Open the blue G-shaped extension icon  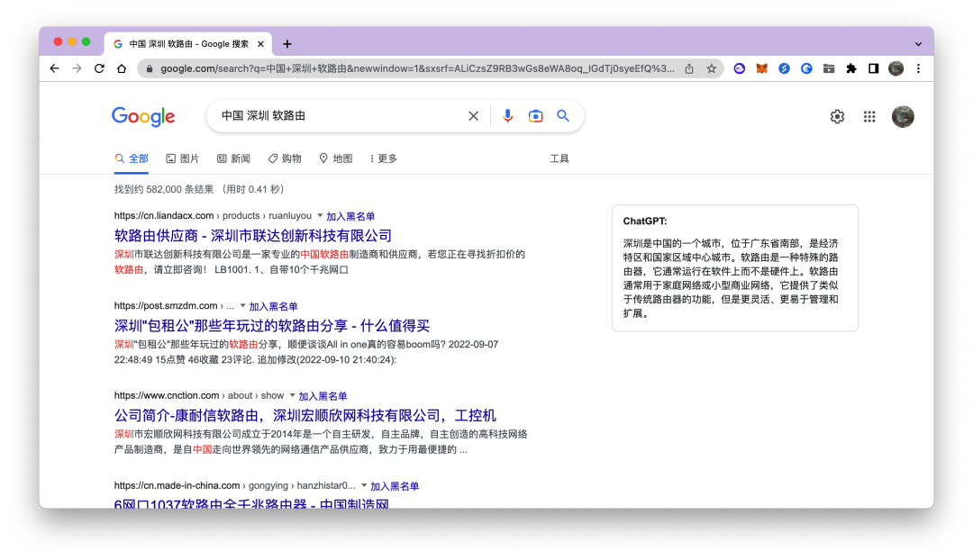806,68
